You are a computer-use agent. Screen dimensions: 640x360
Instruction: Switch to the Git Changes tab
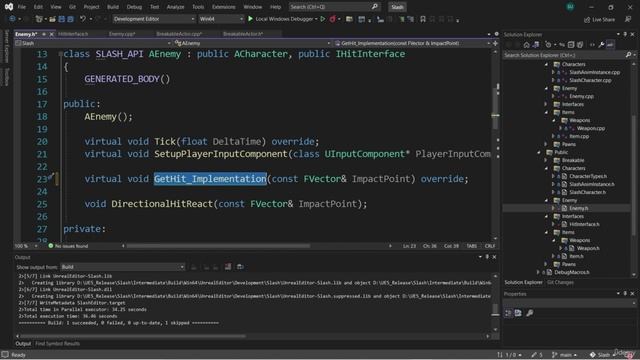coord(560,282)
